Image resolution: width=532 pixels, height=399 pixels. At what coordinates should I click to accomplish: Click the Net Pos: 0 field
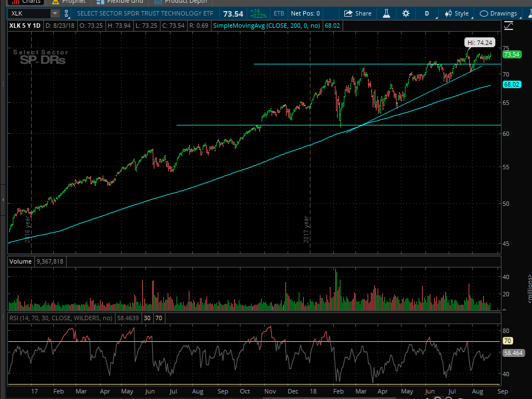(305, 13)
